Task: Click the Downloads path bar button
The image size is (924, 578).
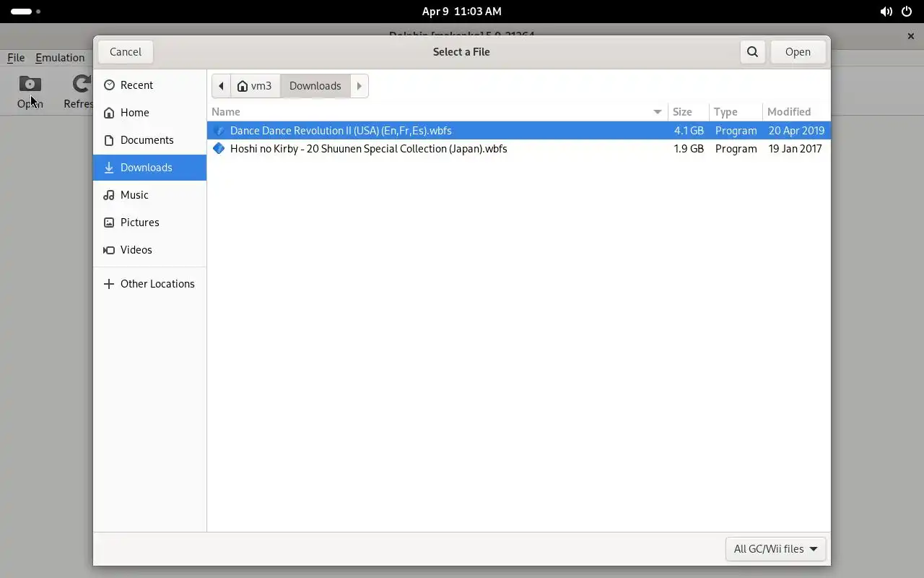Action: click(315, 86)
